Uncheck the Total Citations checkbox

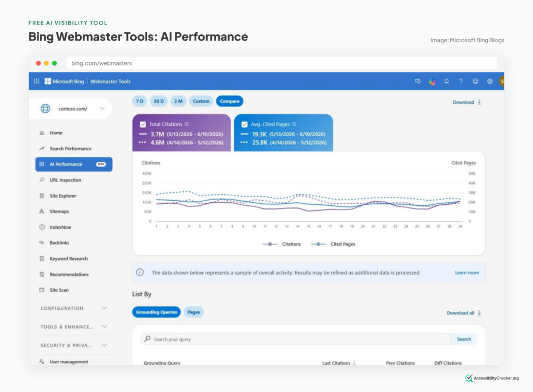(143, 125)
